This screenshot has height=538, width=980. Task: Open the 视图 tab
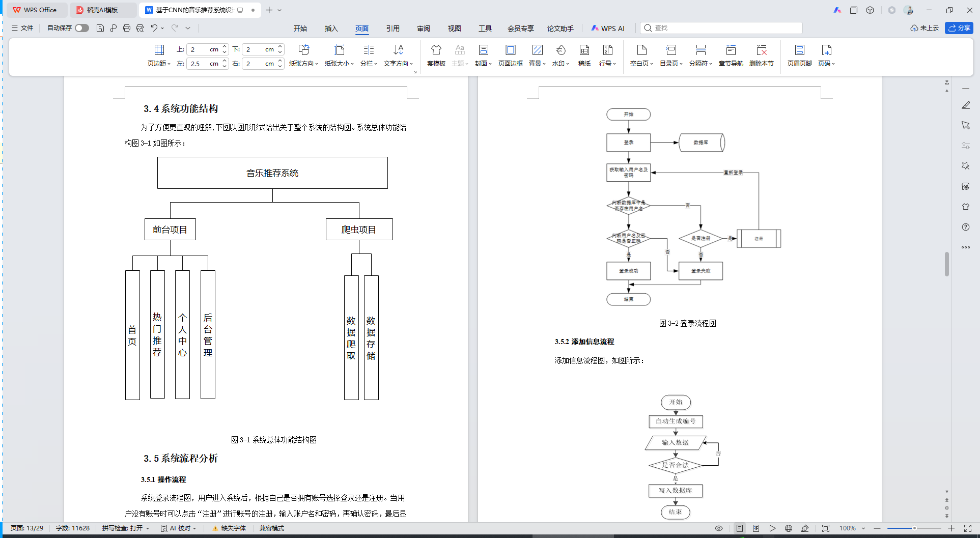tap(455, 29)
